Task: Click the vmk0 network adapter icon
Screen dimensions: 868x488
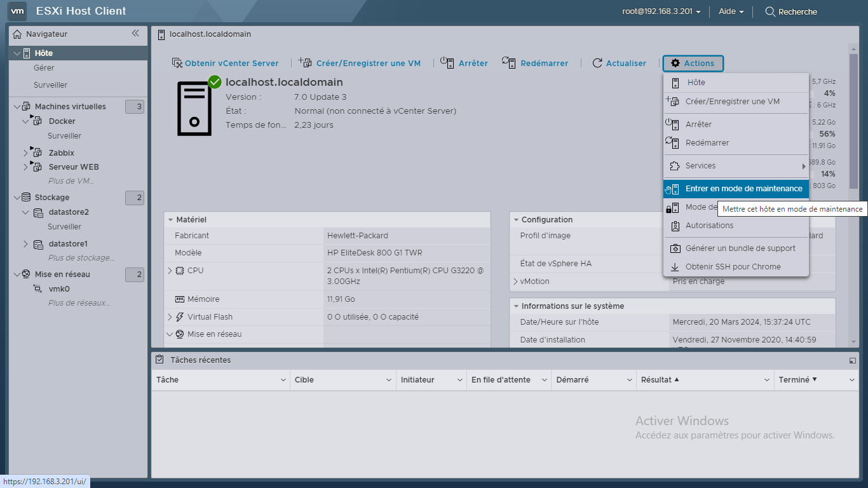Action: [x=37, y=288]
